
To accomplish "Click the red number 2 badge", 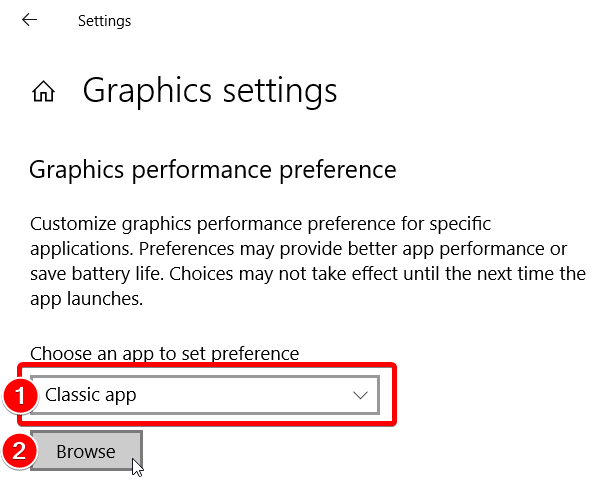I will click(x=20, y=452).
